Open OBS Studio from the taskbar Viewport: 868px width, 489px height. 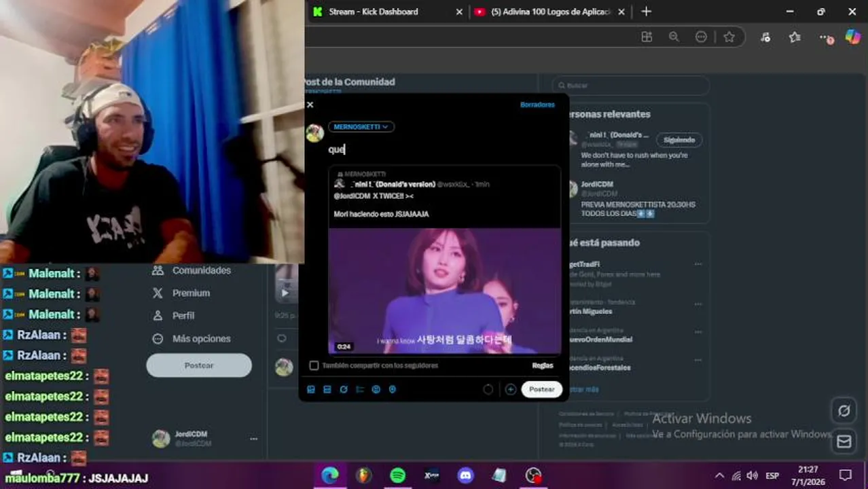[534, 475]
